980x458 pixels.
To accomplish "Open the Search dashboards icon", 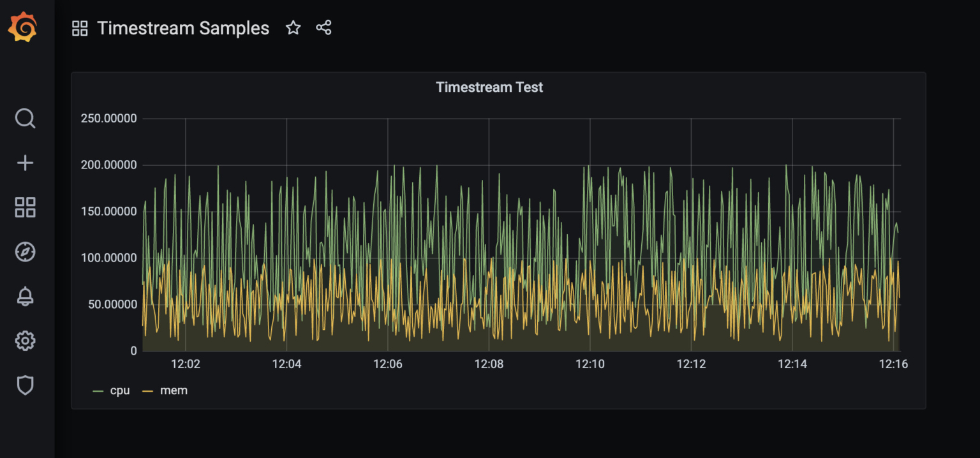I will pyautogui.click(x=25, y=119).
